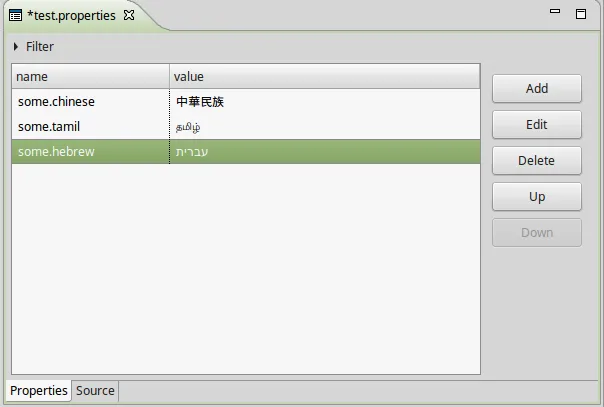Close the test.properties editor tab
The image size is (604, 407).
129,15
